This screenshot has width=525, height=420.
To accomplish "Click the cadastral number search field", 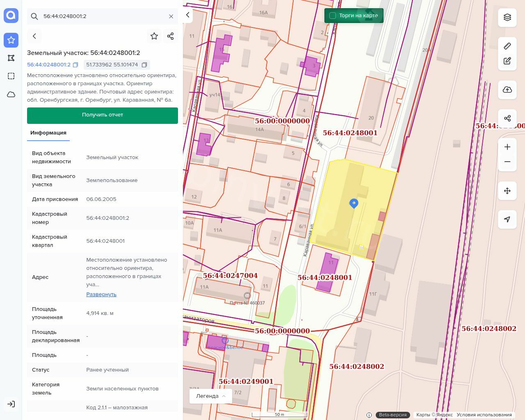I will [103, 16].
